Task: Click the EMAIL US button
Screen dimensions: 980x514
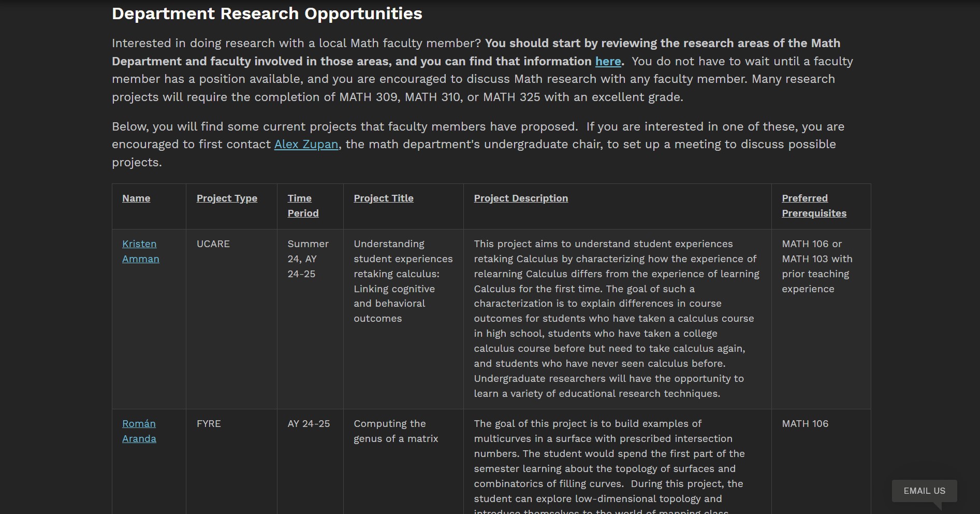Action: [924, 491]
